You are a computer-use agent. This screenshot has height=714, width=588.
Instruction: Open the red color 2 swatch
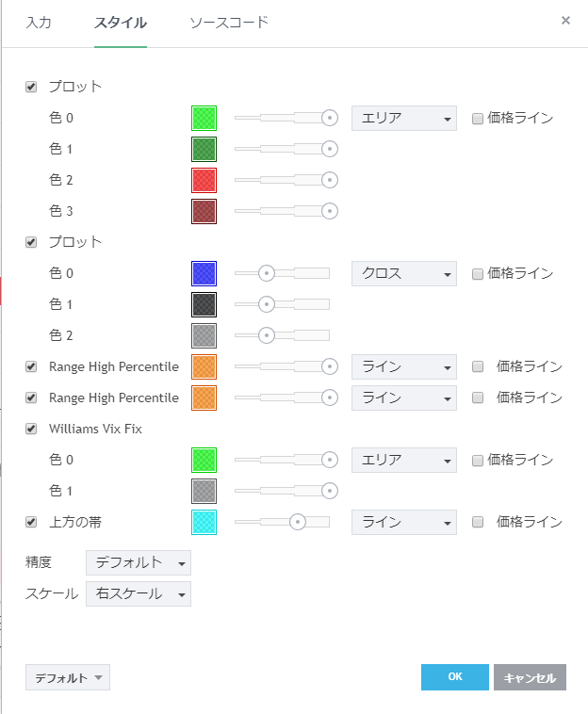pyautogui.click(x=204, y=180)
